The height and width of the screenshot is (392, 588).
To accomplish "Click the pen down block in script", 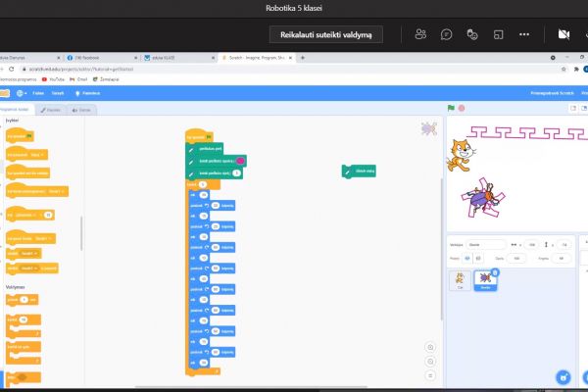I will [x=205, y=149].
